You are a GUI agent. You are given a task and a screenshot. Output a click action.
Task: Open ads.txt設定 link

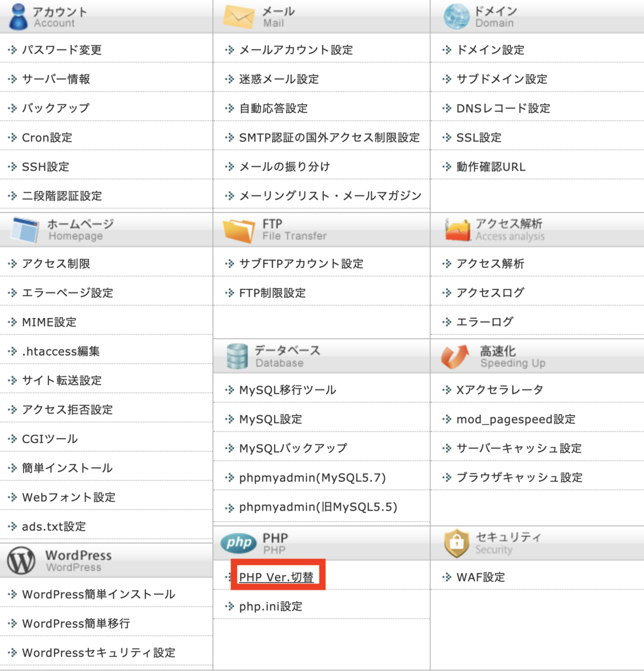click(54, 526)
